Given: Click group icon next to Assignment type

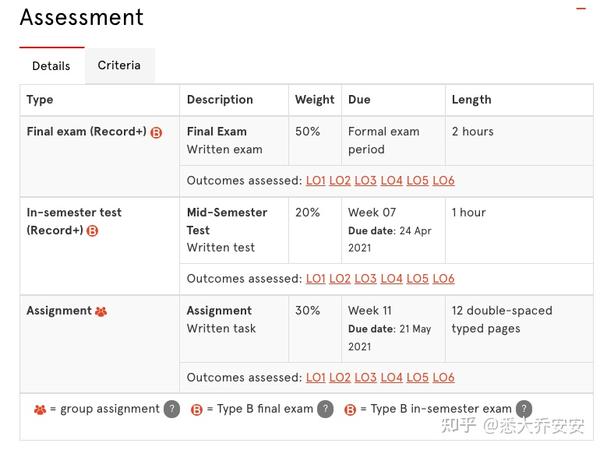Looking at the screenshot, I should pyautogui.click(x=101, y=311).
